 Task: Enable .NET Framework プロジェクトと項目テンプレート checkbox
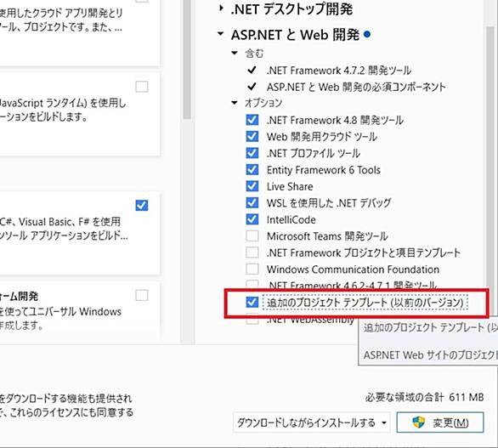click(x=252, y=252)
